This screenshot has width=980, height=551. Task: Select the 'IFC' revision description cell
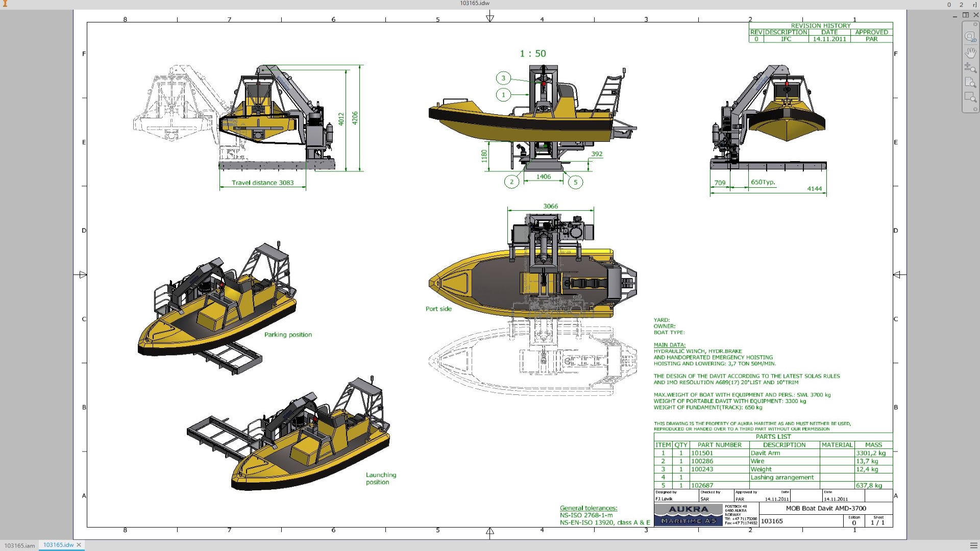[x=786, y=39]
